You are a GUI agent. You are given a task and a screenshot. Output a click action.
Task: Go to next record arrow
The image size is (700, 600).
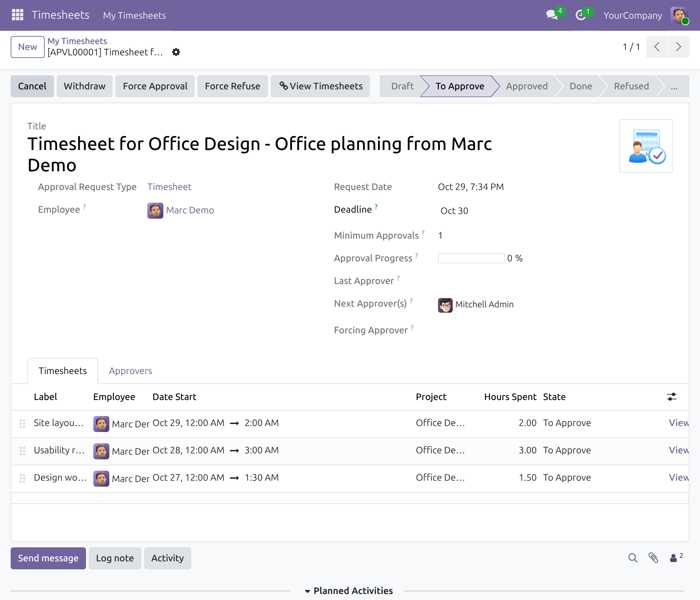pyautogui.click(x=678, y=47)
